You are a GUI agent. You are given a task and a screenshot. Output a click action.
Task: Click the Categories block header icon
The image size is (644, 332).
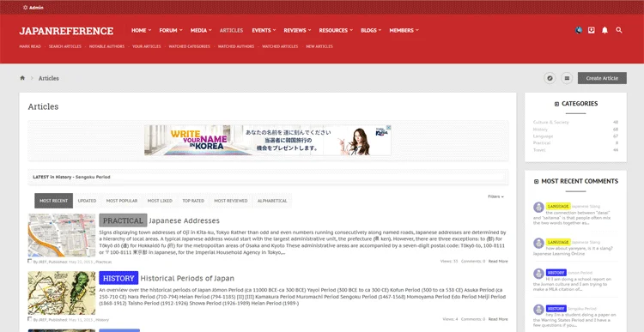pyautogui.click(x=557, y=104)
